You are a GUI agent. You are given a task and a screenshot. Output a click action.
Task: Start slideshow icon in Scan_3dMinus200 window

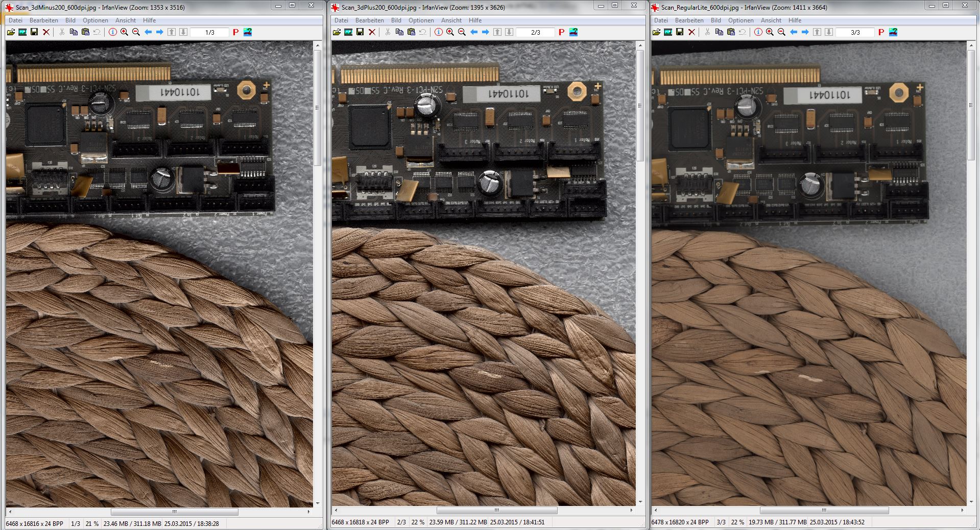click(x=22, y=32)
